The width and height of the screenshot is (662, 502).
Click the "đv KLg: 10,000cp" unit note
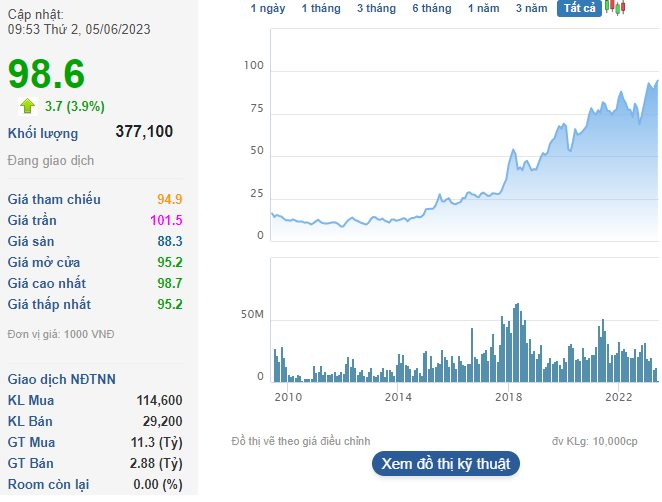click(594, 442)
